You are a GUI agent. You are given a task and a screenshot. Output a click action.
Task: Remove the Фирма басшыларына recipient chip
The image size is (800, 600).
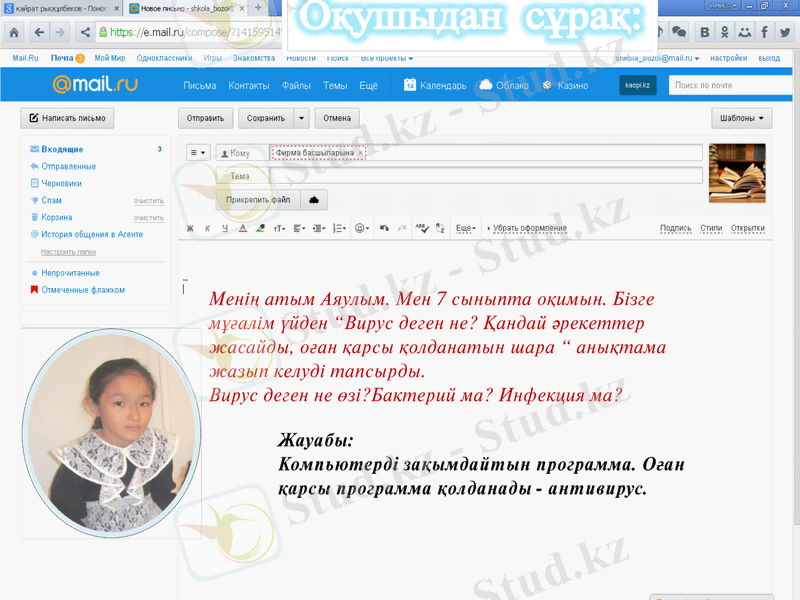(360, 153)
